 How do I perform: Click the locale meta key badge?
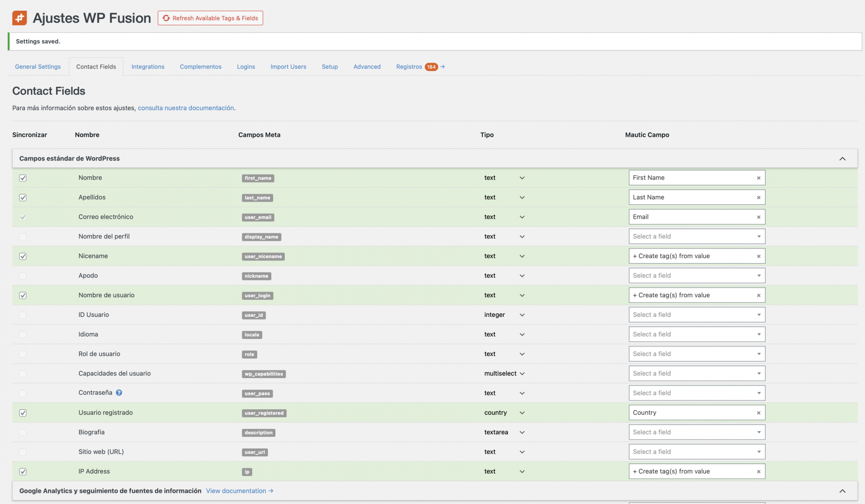pyautogui.click(x=252, y=335)
